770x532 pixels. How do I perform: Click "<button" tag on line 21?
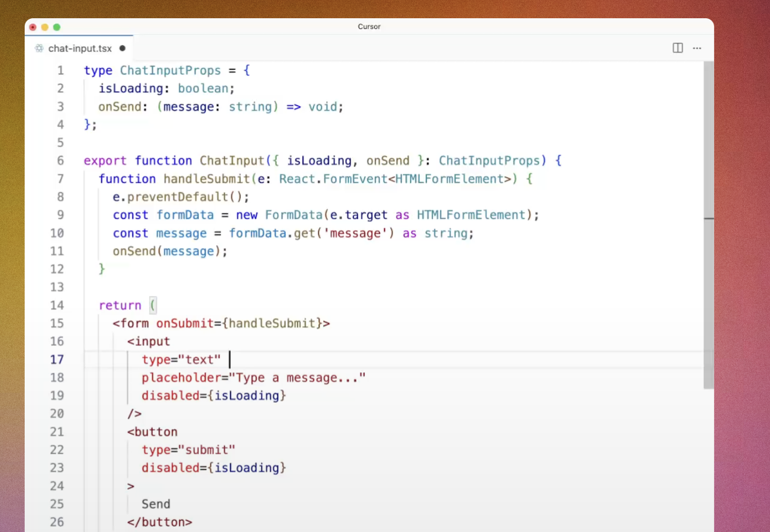point(152,432)
